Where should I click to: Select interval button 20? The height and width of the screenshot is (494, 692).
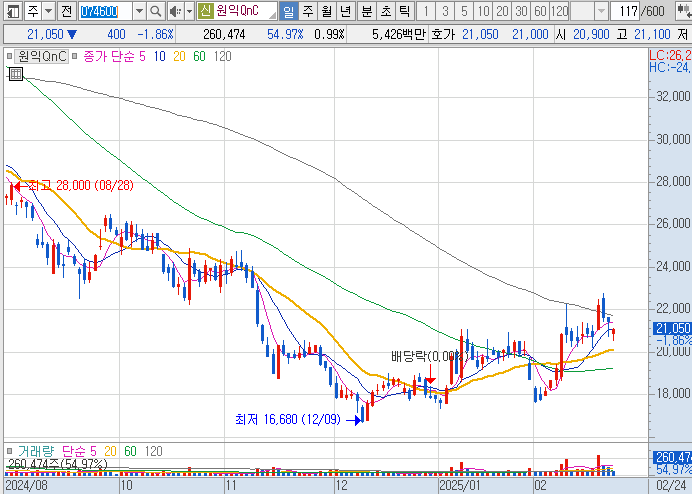pos(502,11)
